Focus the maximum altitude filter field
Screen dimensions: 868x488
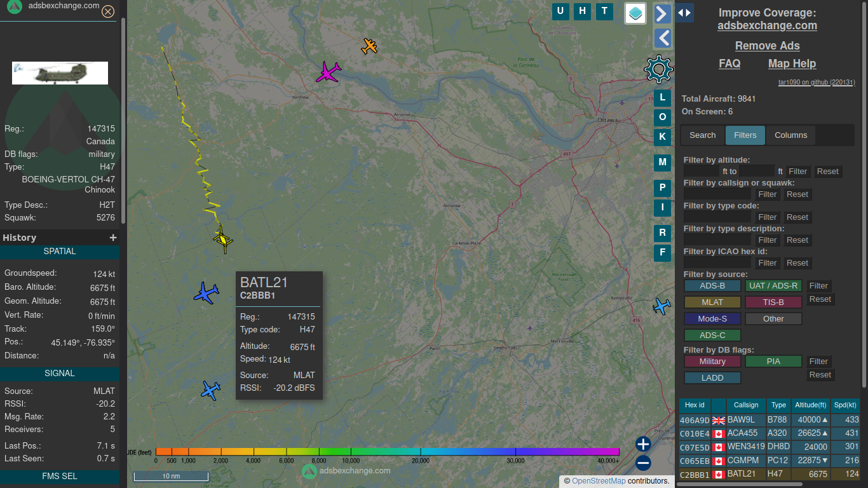click(x=757, y=172)
